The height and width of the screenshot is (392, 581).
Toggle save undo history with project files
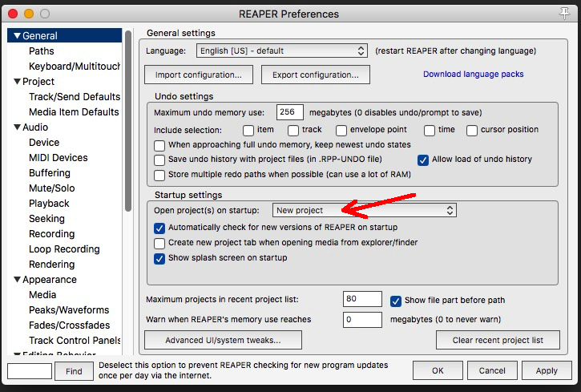159,160
